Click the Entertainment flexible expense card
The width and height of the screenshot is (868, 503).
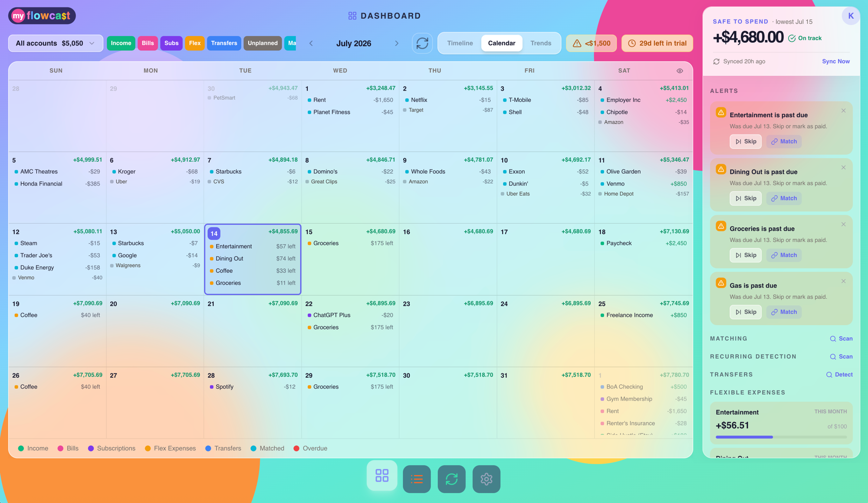[x=781, y=423]
